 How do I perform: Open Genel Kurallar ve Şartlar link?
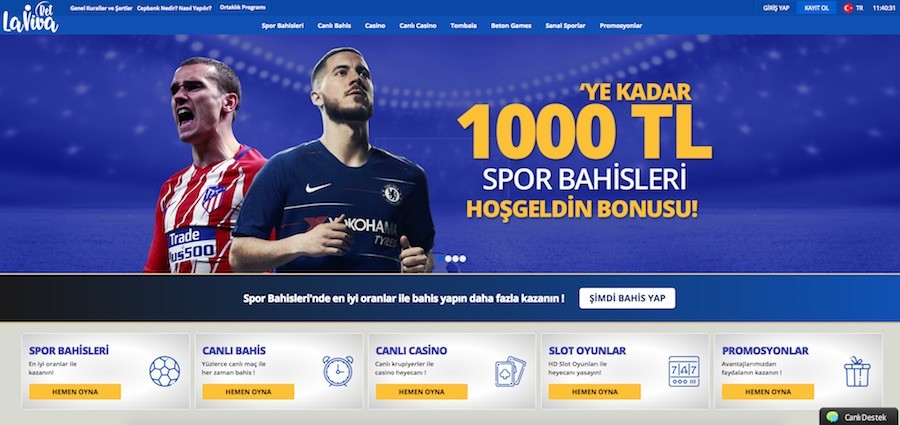101,8
